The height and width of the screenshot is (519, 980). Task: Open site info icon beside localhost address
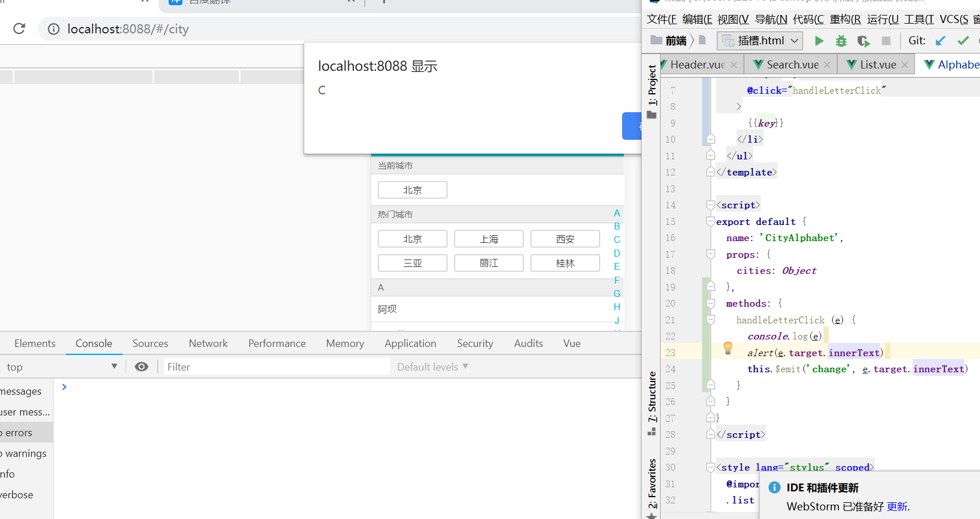coord(54,29)
